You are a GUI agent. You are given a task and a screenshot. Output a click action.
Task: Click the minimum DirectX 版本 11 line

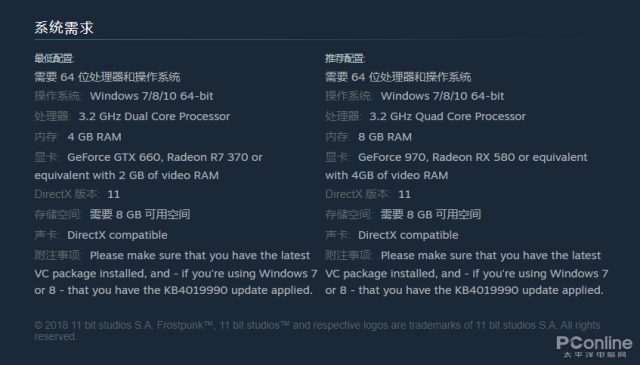pos(77,194)
